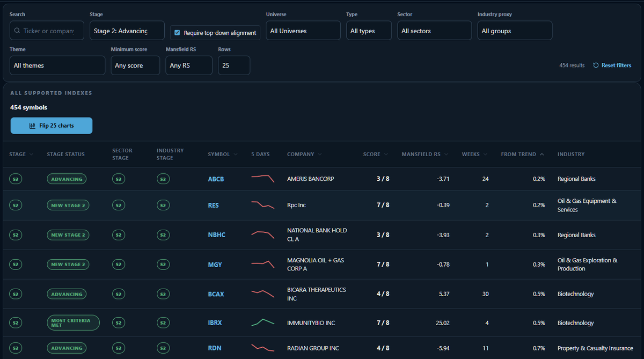Click the MGY 5-day sparkline chart
Image resolution: width=644 pixels, height=359 pixels.
pyautogui.click(x=263, y=264)
